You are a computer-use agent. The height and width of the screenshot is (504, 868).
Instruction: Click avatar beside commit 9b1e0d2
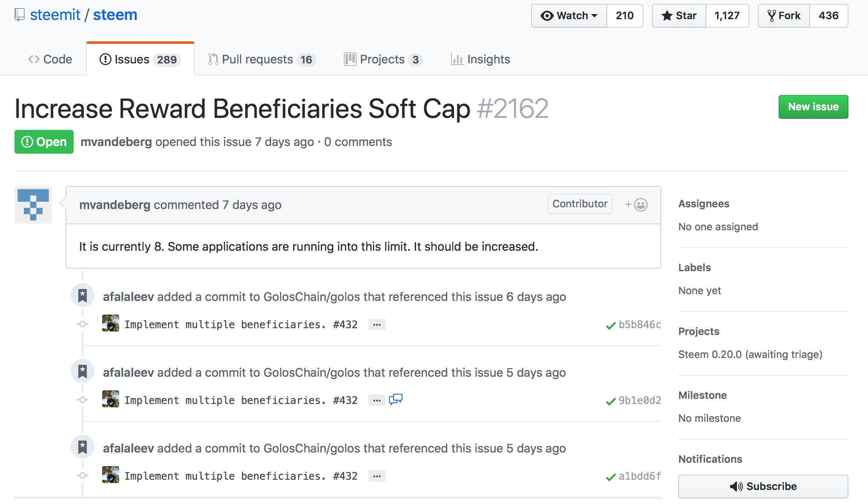tap(111, 399)
